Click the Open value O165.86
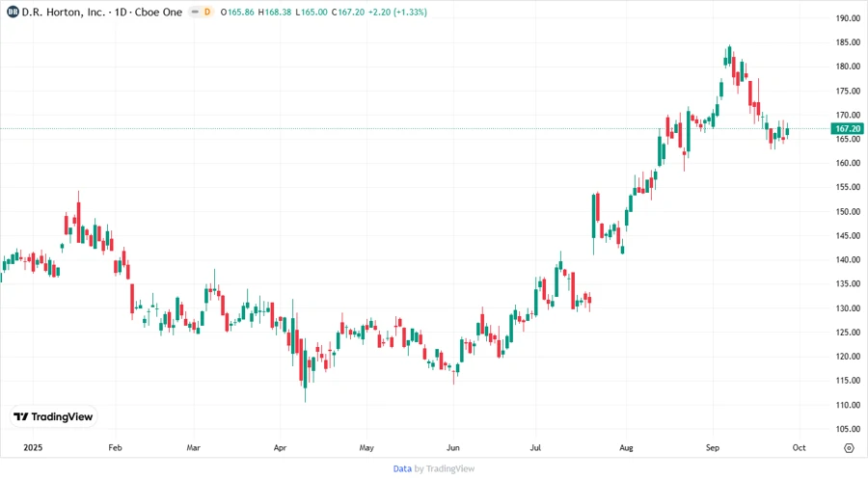 pos(237,12)
